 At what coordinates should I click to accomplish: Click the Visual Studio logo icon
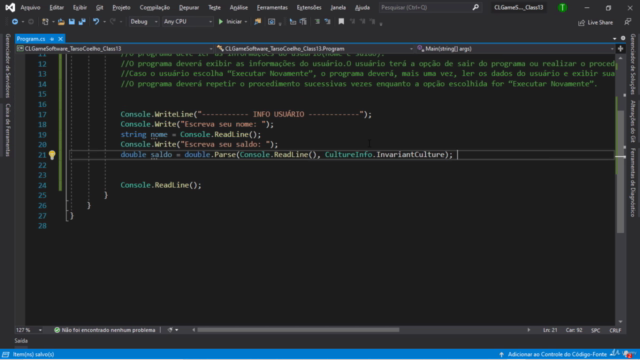(10, 7)
